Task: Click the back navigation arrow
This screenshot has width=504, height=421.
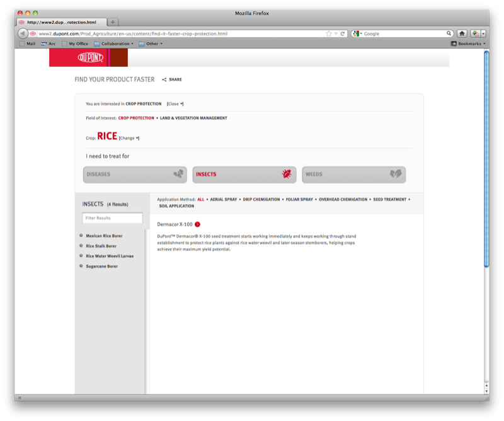Action: (22, 33)
